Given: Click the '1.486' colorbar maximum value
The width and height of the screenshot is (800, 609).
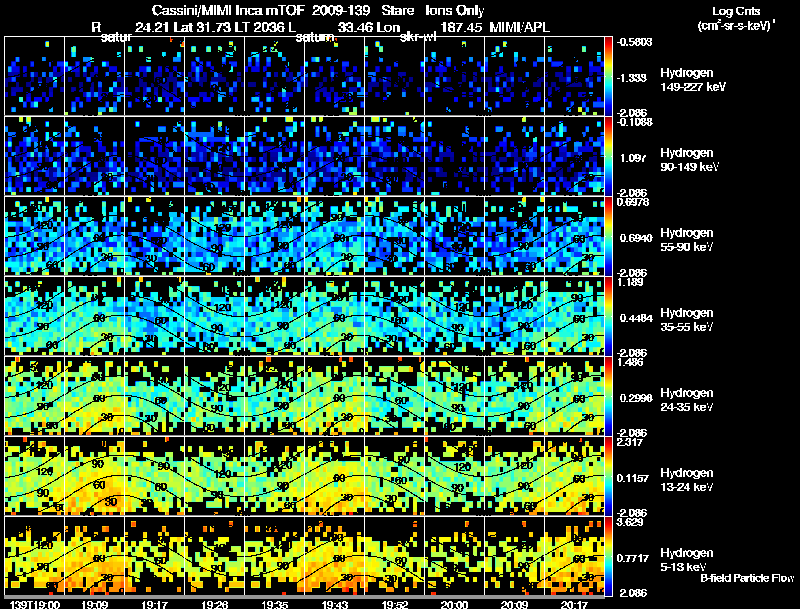Looking at the screenshot, I should [630, 362].
